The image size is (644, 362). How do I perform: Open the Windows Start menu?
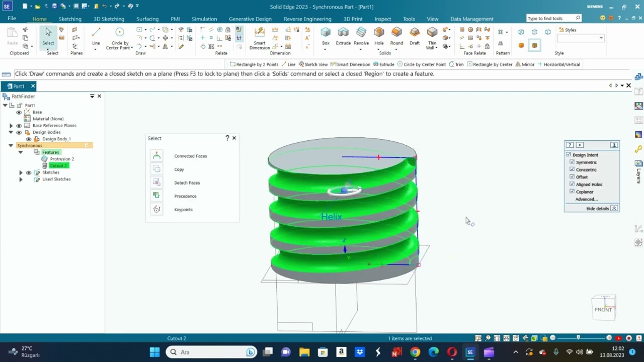[154, 352]
